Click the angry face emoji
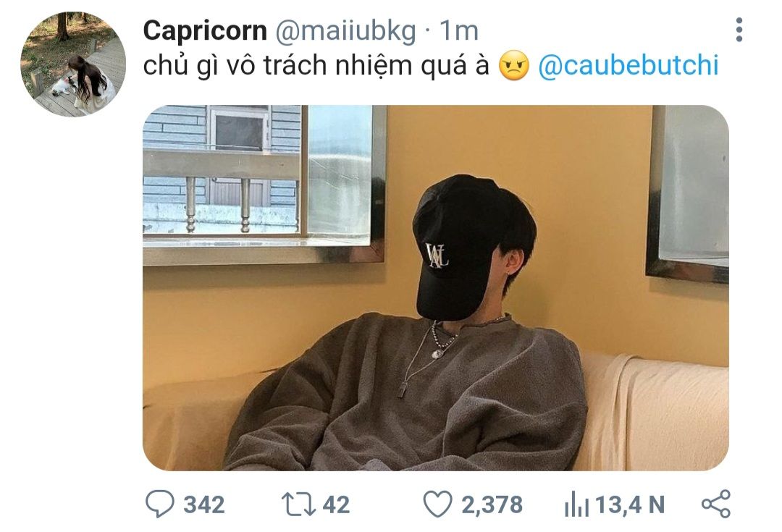Screen dimensions: 782x532 (513, 66)
